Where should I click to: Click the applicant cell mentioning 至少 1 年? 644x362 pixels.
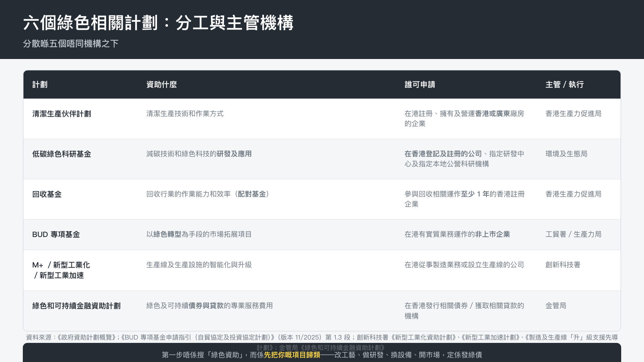(465, 199)
